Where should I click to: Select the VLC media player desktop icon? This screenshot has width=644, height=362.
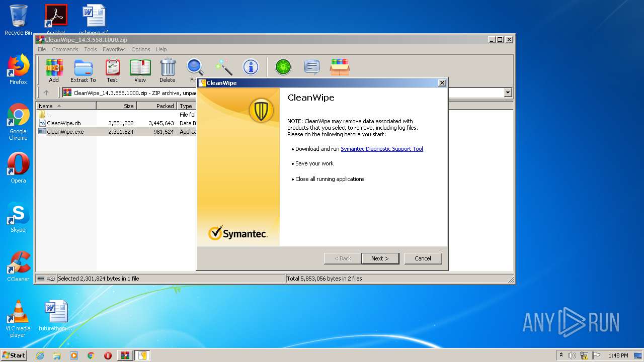18,319
